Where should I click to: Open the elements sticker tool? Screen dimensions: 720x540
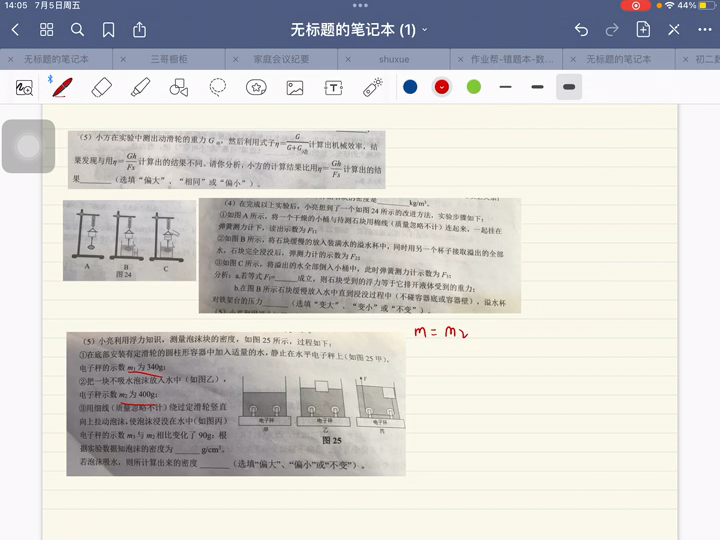pos(256,87)
